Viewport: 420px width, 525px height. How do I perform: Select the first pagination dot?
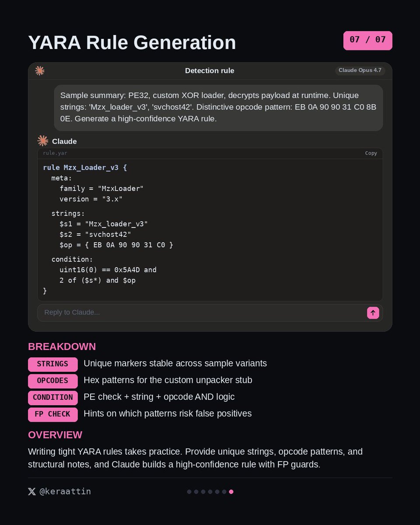189,492
